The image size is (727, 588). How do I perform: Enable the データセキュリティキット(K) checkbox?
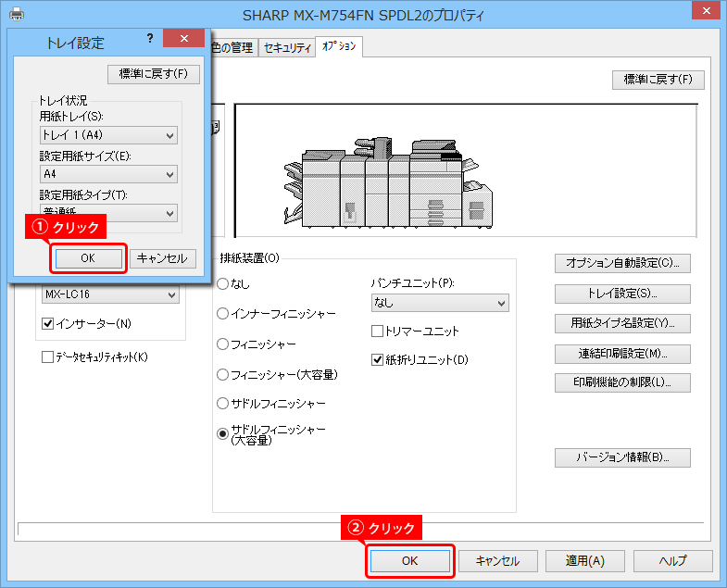(x=47, y=357)
